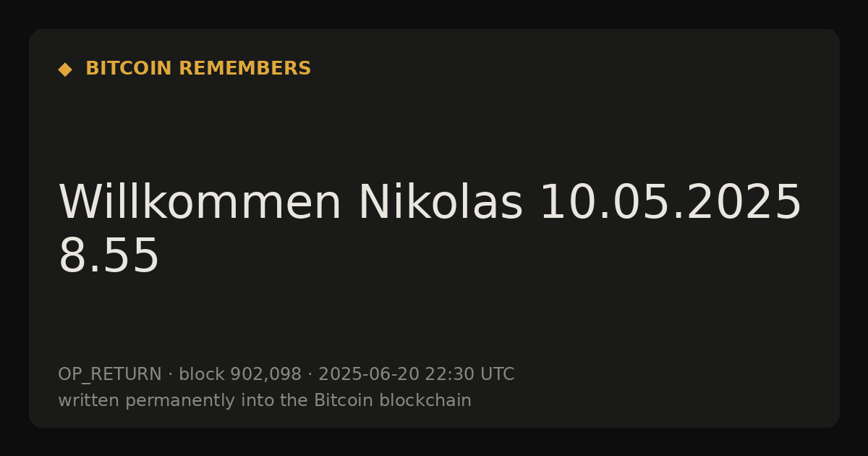868x456 pixels.
Task: Click the word BITCOIN in the header
Action: click(x=129, y=69)
